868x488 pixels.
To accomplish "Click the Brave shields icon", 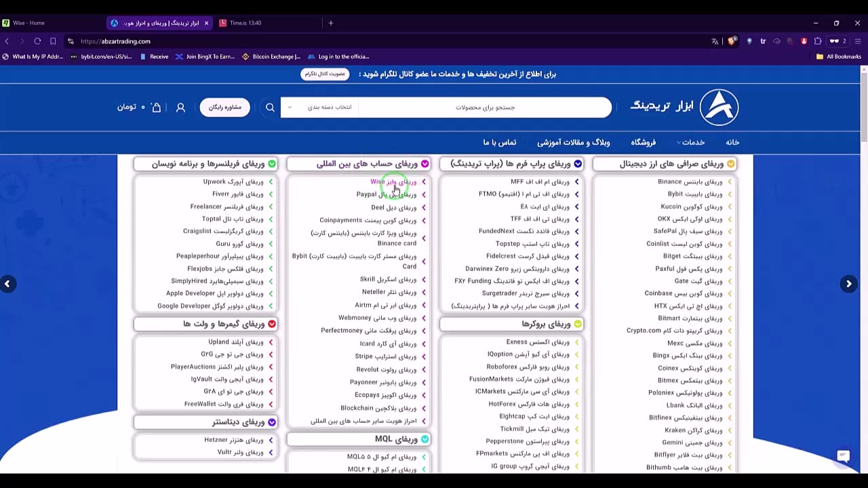I will [732, 41].
